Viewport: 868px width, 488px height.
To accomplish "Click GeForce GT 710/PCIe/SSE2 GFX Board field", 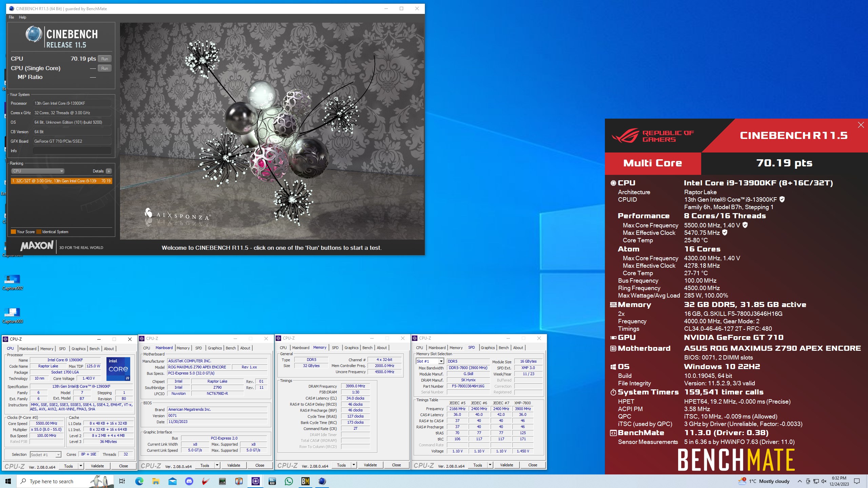I will (x=72, y=141).
